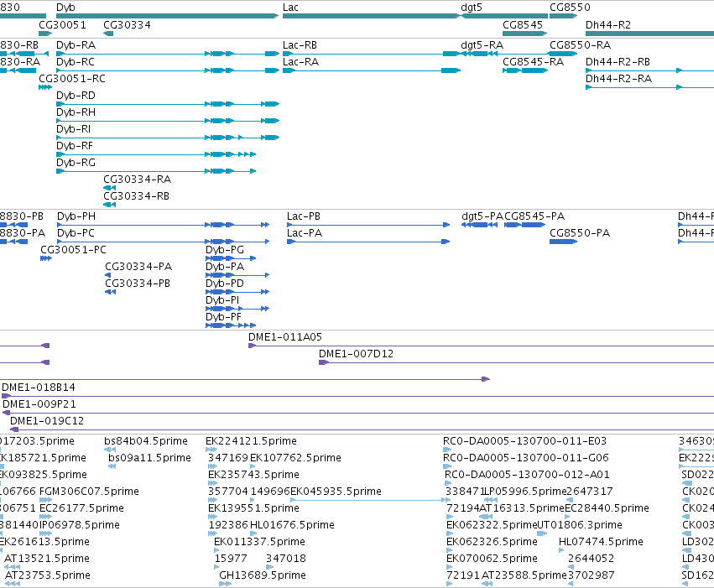Select the Lac-RA transcript label
The width and height of the screenshot is (714, 588).
tap(300, 62)
